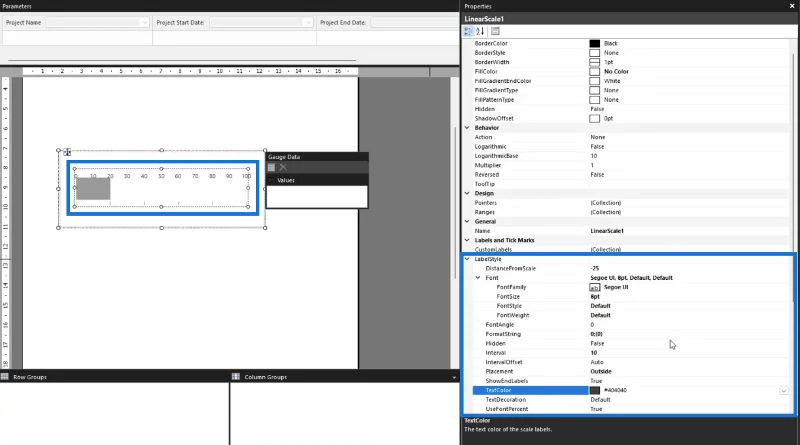Click the ShadowOffset 0pt icon box
This screenshot has height=445, width=800.
594,118
